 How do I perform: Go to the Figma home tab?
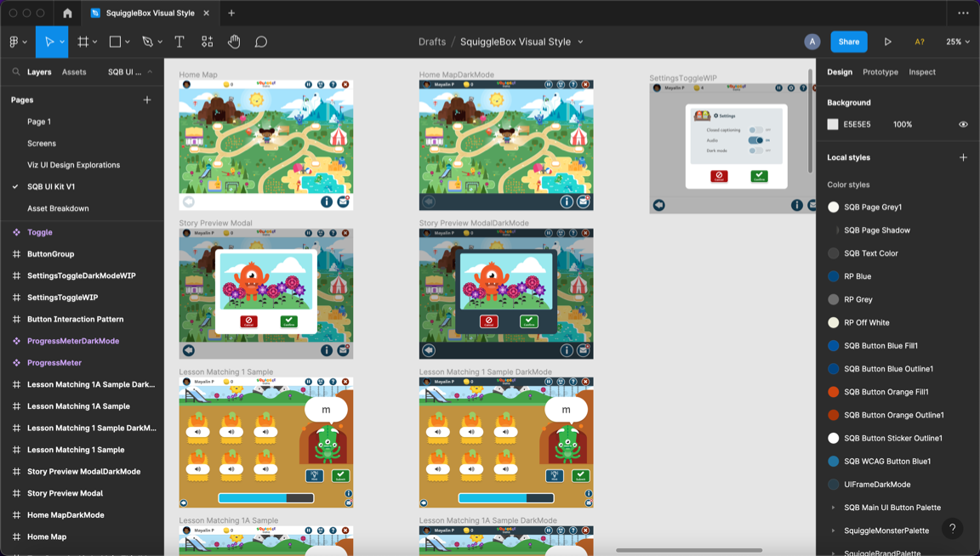67,13
